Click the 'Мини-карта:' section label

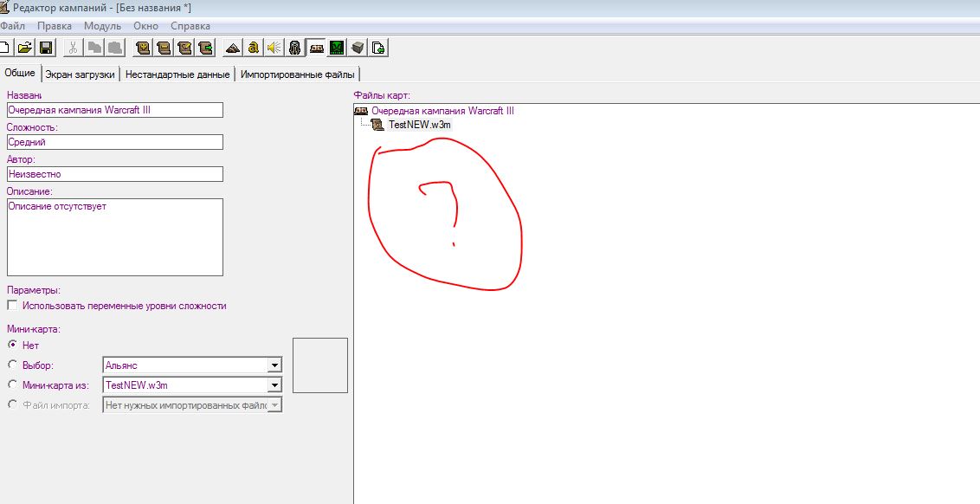[33, 329]
